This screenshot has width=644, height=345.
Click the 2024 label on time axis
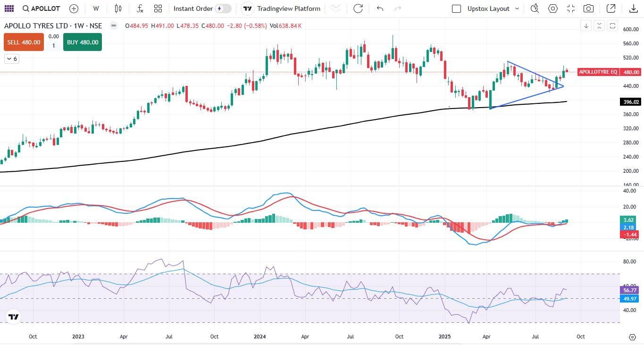259,337
